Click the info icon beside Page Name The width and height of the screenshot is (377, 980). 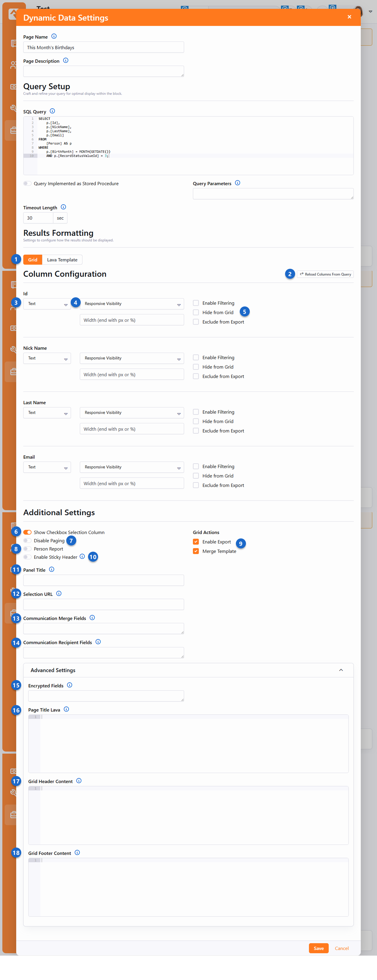(x=54, y=37)
